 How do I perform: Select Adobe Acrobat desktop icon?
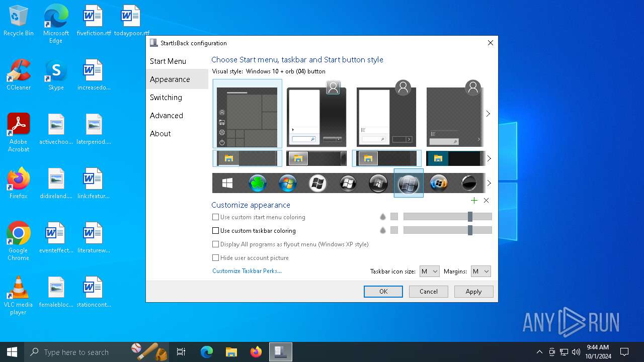point(19,133)
